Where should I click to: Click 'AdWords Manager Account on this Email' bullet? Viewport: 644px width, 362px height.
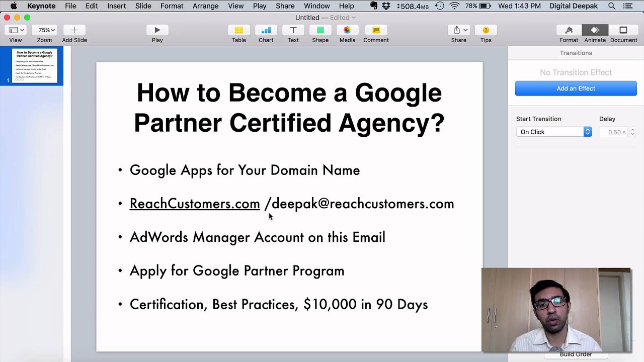tap(257, 237)
